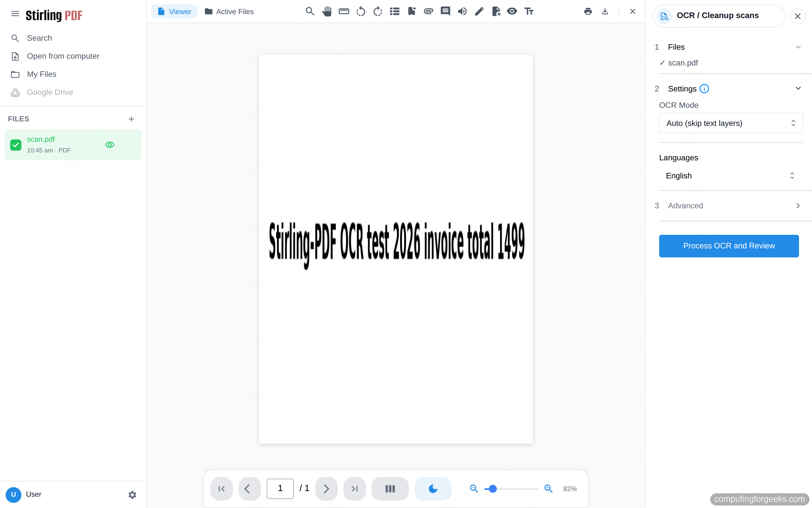Open the OCR Mode dropdown

731,123
